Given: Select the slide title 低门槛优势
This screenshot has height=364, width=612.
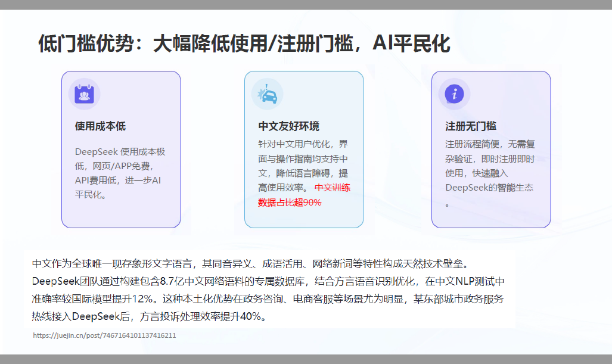Looking at the screenshot, I should click(x=244, y=43).
